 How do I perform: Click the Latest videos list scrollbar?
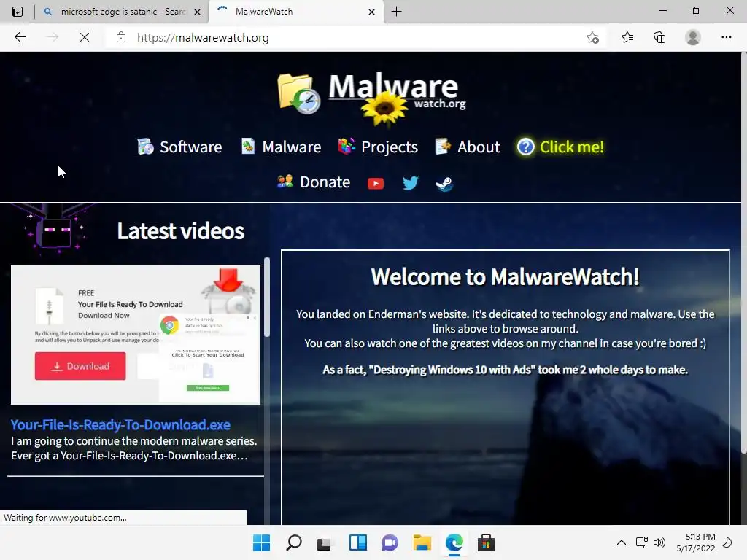pos(267,297)
